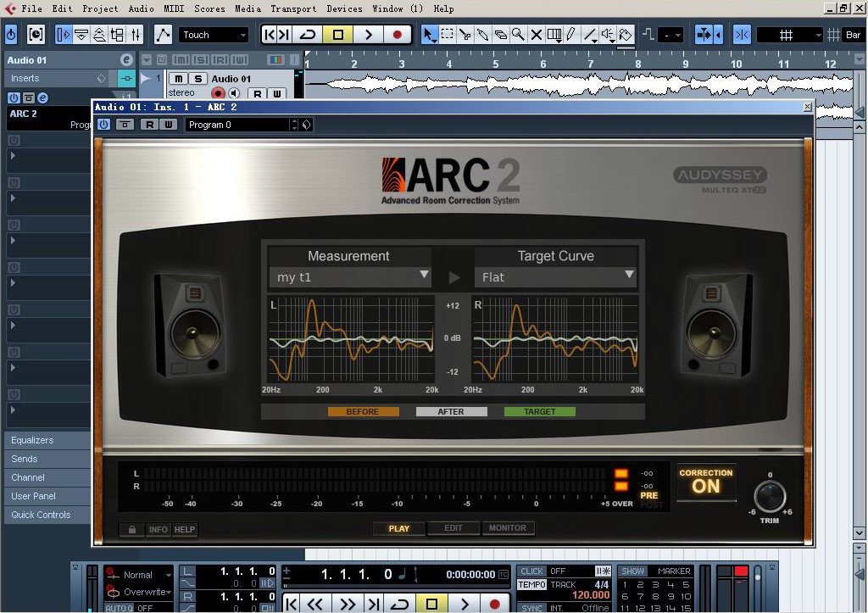This screenshot has height=613, width=868.
Task: Open the Inspector panel toggle icon
Action: 64,34
